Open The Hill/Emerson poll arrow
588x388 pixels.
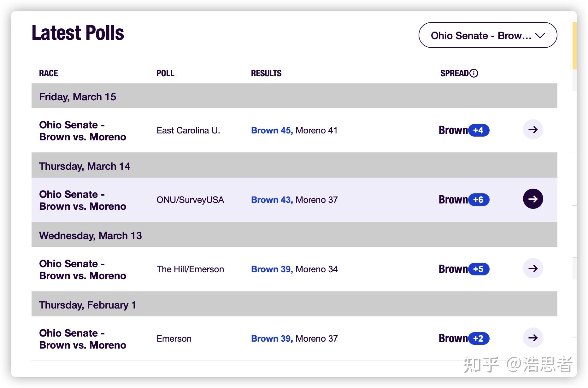coord(533,268)
